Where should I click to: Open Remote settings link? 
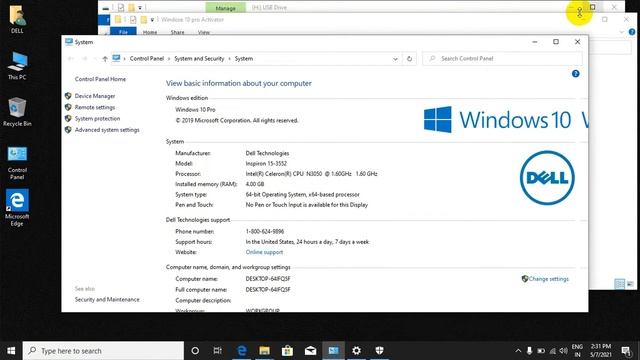coord(95,107)
